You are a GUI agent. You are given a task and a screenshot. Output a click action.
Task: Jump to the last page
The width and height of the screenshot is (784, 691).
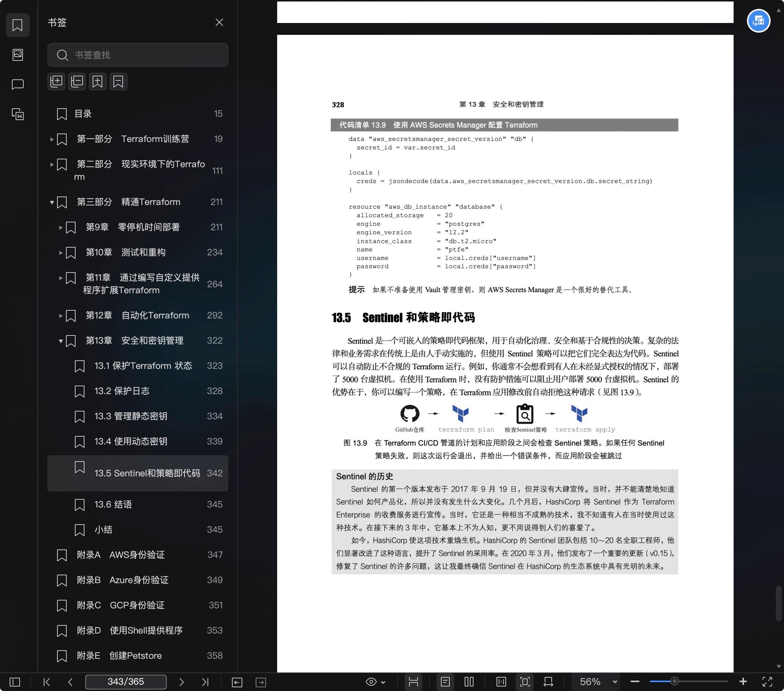pyautogui.click(x=205, y=682)
